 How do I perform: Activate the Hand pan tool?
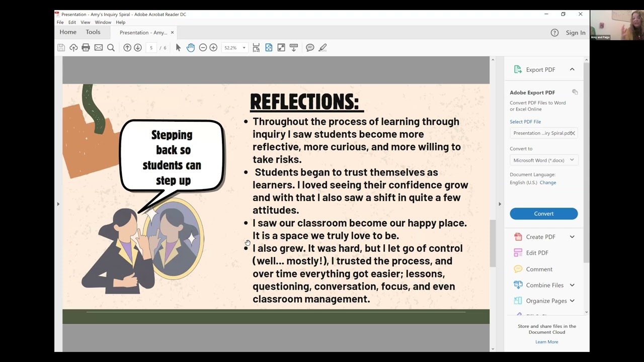click(x=191, y=48)
